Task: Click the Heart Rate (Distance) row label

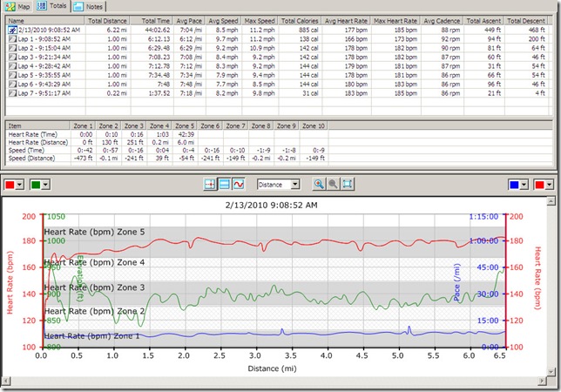Action: click(38, 142)
